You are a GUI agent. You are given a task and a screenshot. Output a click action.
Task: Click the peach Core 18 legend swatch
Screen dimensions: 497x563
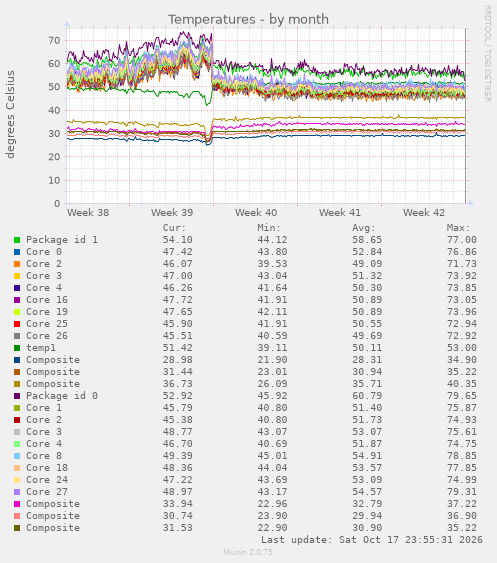(17, 468)
